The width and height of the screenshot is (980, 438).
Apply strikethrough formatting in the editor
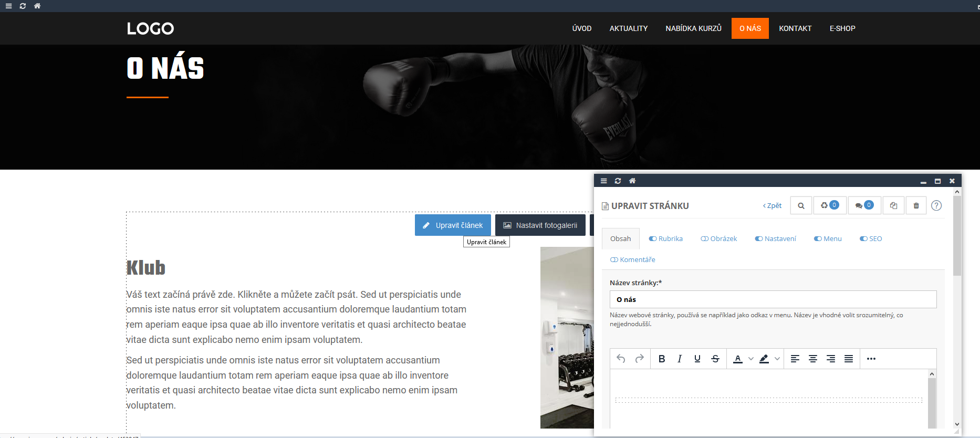pos(715,359)
